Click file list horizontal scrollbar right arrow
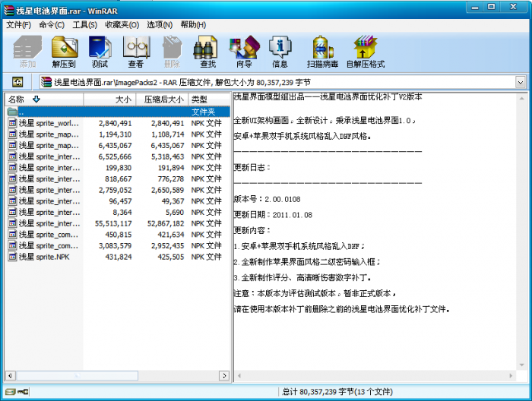This screenshot has height=401, width=532. tap(224, 375)
